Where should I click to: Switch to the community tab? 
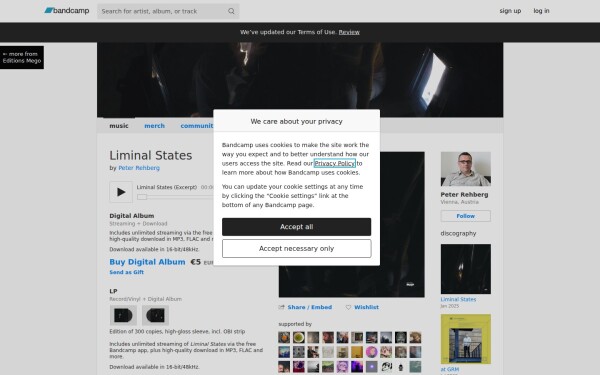[x=197, y=126]
